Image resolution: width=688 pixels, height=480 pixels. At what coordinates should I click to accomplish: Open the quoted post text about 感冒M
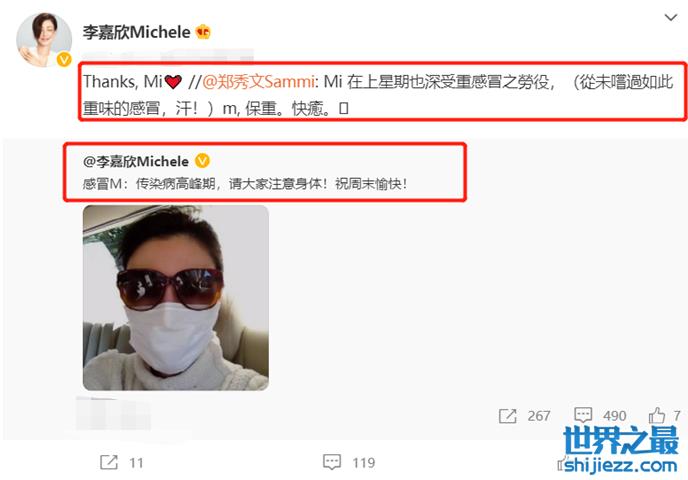[x=245, y=183]
